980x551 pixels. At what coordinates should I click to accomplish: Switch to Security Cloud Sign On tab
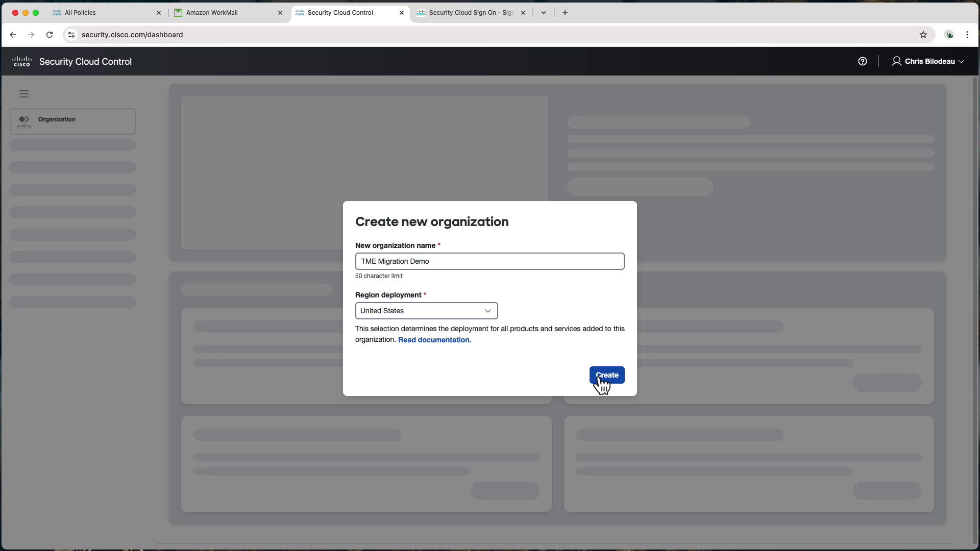pyautogui.click(x=472, y=13)
